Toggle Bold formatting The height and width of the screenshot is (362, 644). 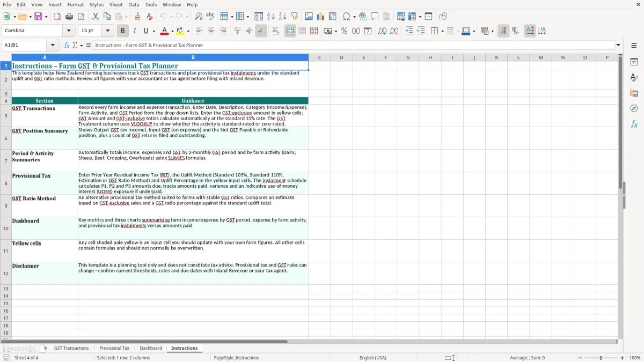[x=122, y=31]
